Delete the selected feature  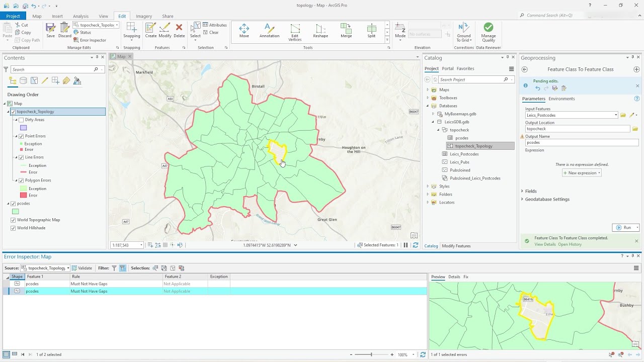tap(180, 31)
